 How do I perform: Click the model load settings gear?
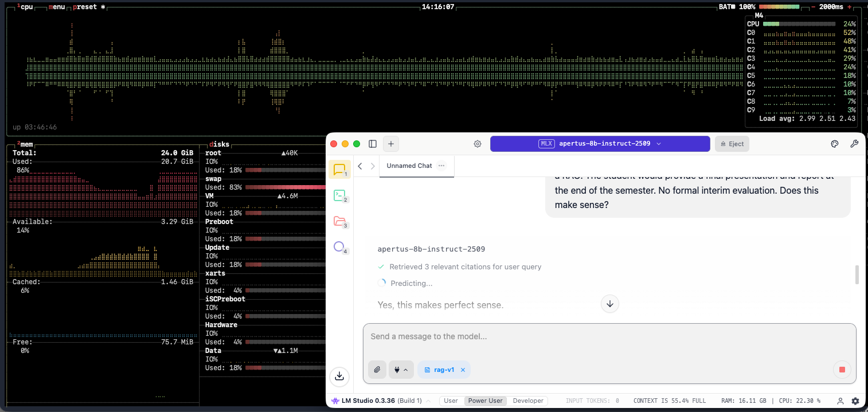(477, 144)
